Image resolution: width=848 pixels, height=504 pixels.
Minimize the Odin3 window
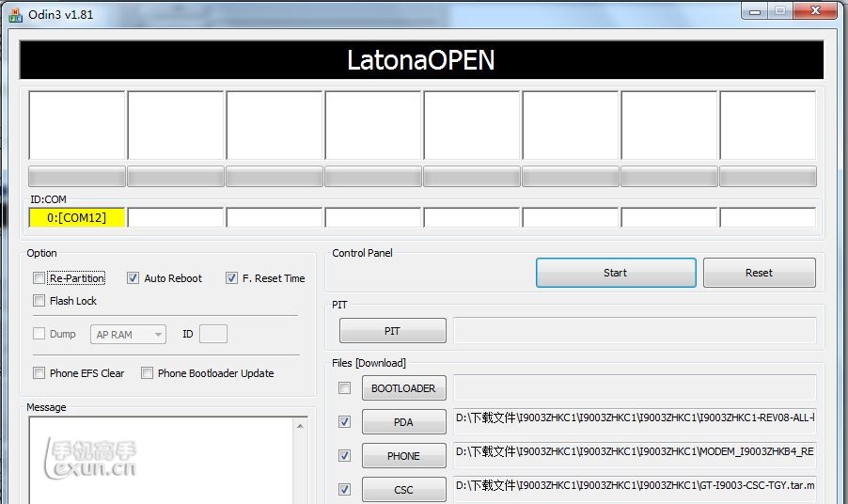[755, 11]
